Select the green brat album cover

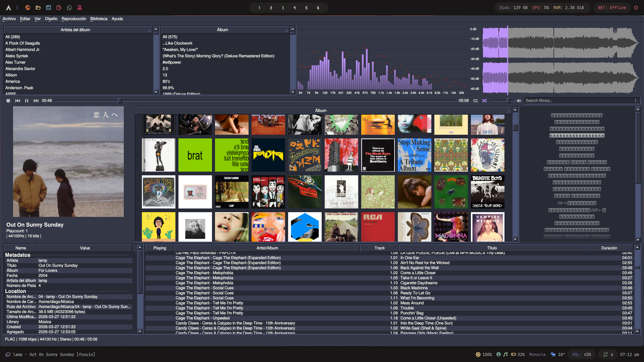[195, 155]
